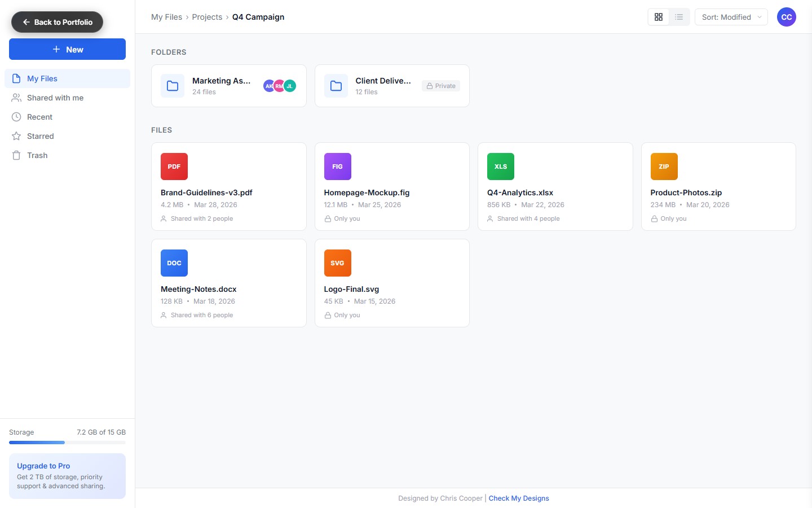The height and width of the screenshot is (508, 812).
Task: Click the Shared with me people icon
Action: click(x=16, y=98)
